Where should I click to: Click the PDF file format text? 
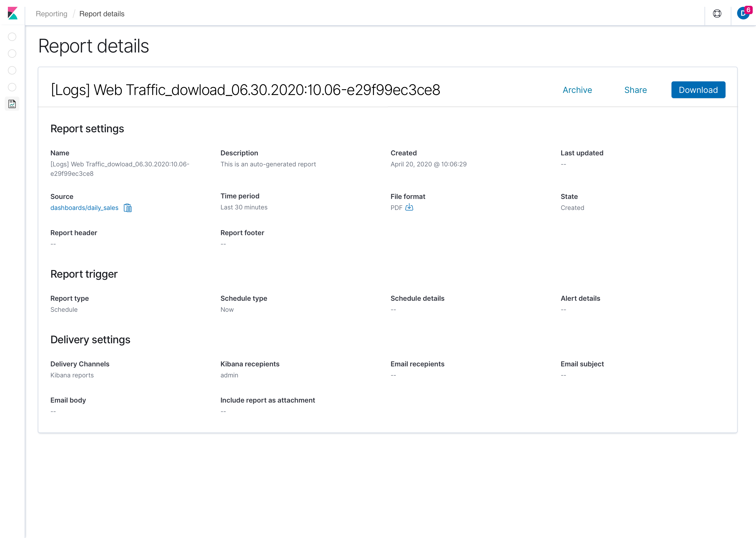(396, 208)
